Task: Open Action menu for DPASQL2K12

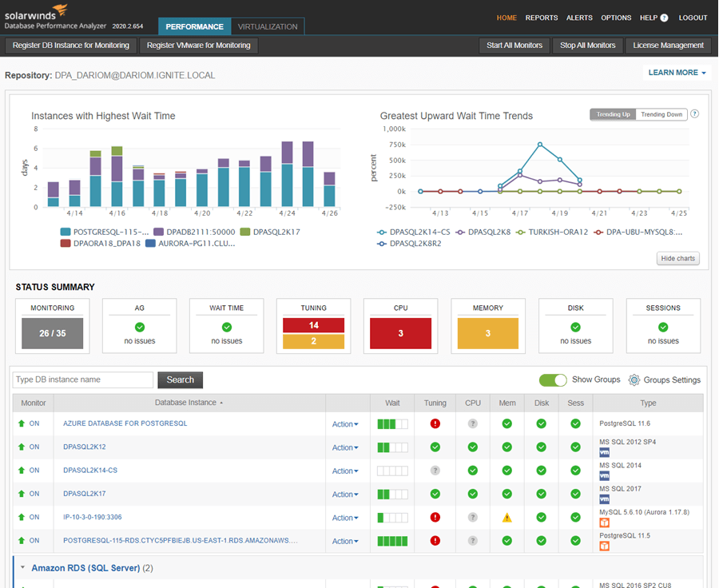Action: tap(345, 447)
